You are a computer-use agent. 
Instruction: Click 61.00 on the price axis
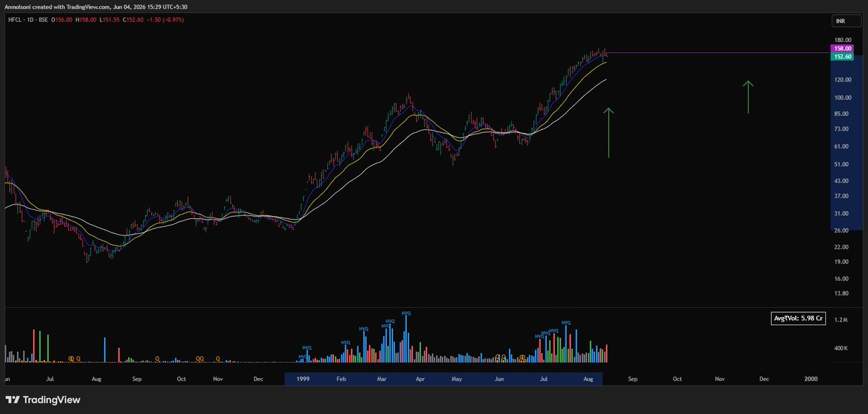point(841,146)
